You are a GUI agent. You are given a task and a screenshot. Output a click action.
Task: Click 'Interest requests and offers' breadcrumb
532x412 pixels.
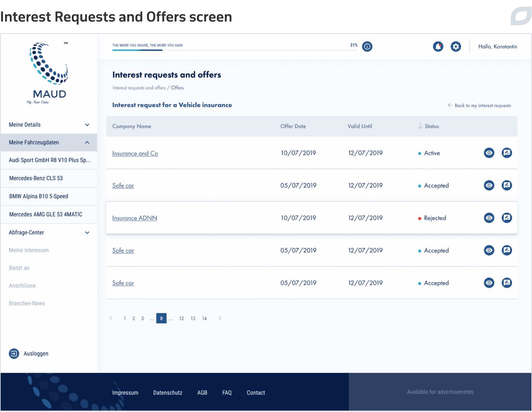pos(139,88)
